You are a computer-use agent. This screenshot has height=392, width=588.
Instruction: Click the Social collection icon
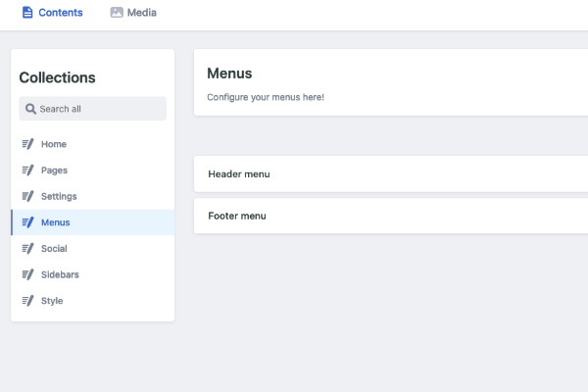(27, 249)
